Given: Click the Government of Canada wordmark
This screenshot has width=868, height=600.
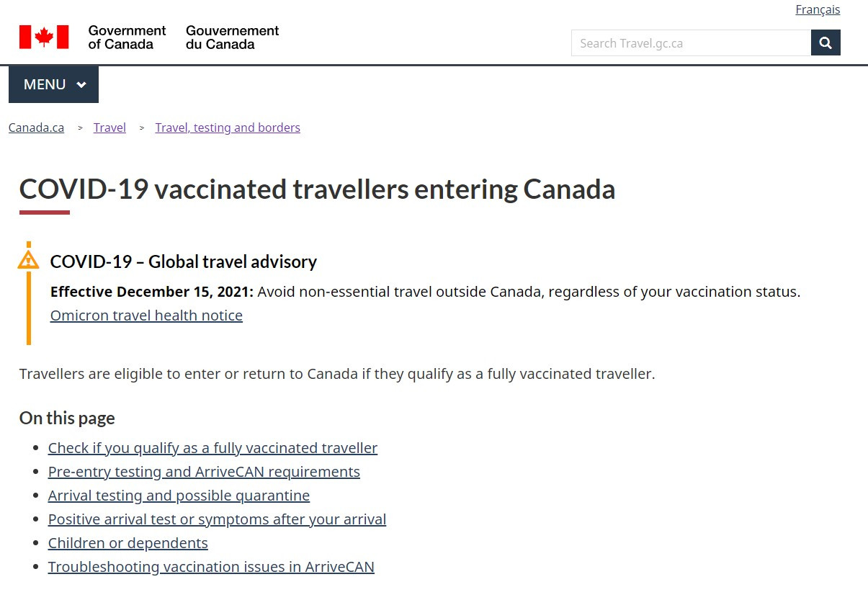Looking at the screenshot, I should (x=127, y=37).
